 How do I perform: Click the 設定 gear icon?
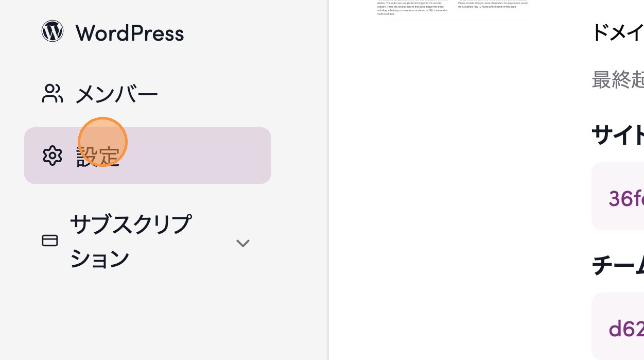(52, 156)
